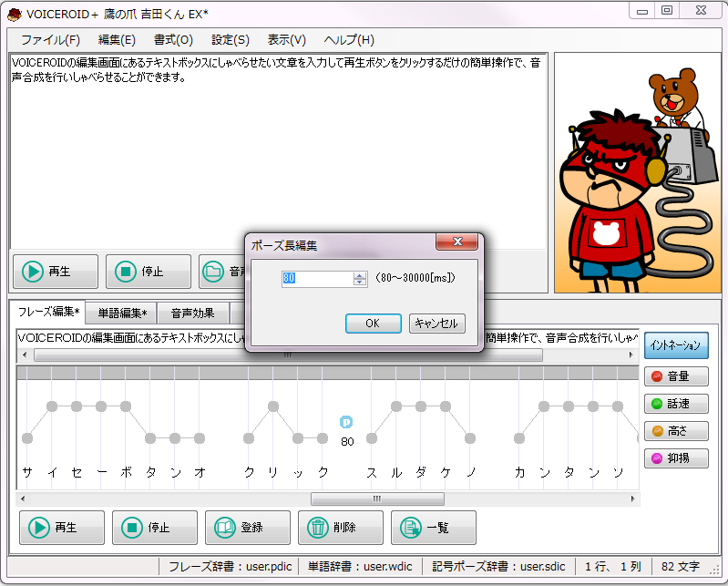The height and width of the screenshot is (586, 728).
Task: Click the pause length value field
Action: point(318,278)
